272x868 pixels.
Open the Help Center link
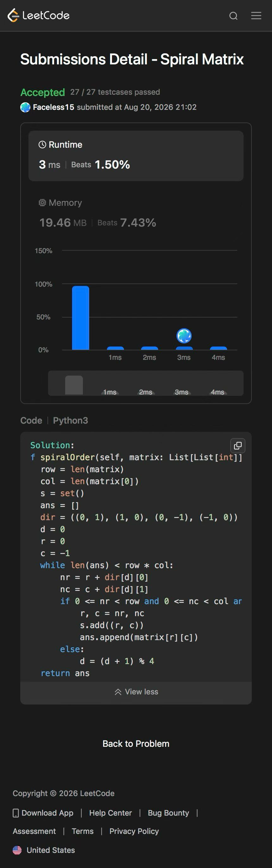[x=110, y=813]
